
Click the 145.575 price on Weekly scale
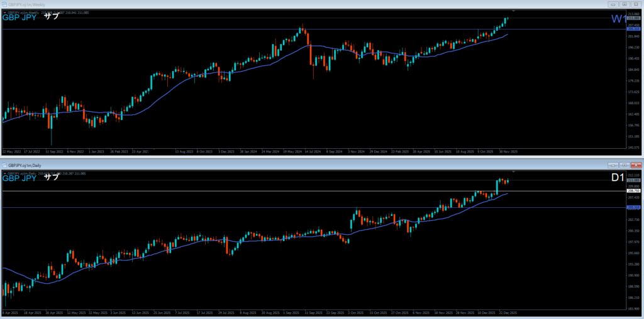[634, 147]
